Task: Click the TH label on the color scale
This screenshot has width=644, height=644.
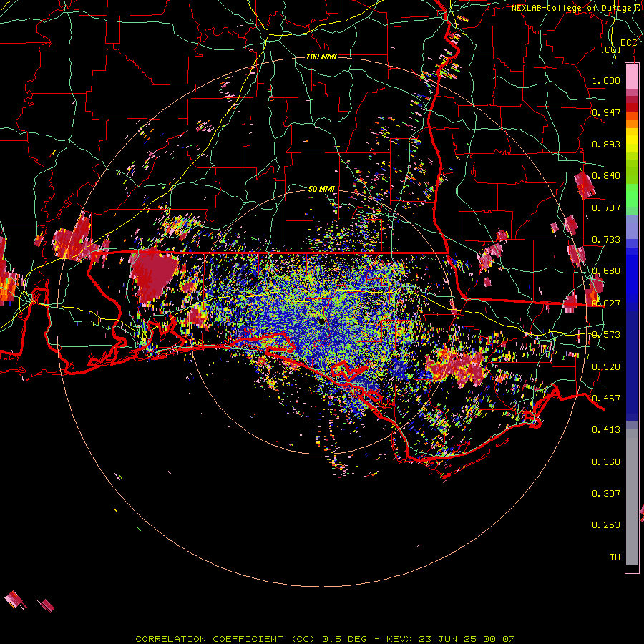Action: 615,557
